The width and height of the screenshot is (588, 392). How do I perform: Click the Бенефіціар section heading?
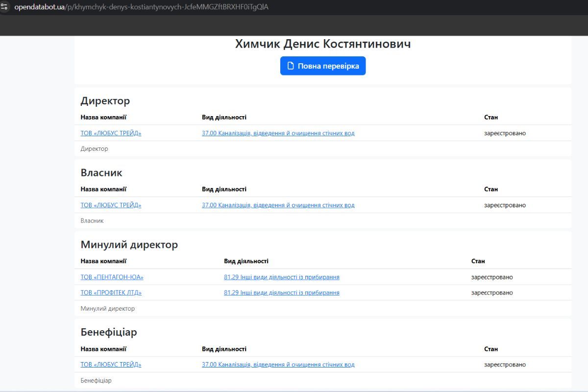(x=109, y=332)
